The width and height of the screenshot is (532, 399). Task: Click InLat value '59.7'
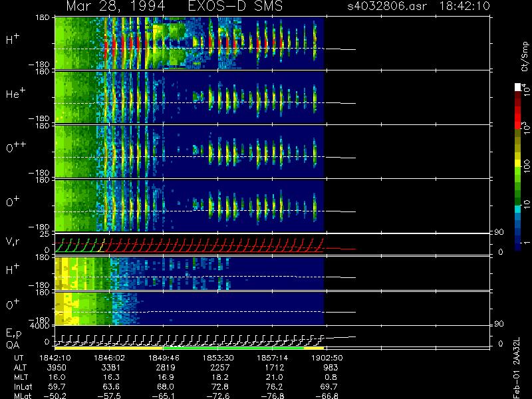[x=57, y=386]
